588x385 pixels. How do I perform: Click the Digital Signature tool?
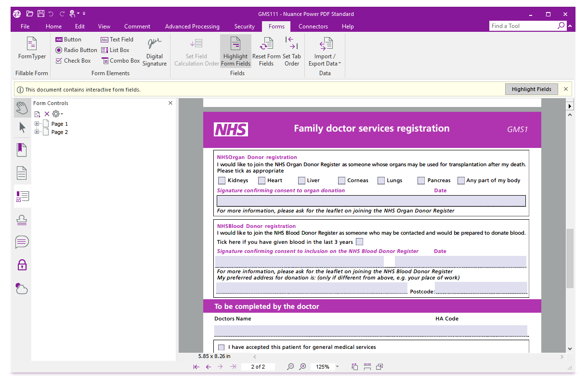(155, 52)
